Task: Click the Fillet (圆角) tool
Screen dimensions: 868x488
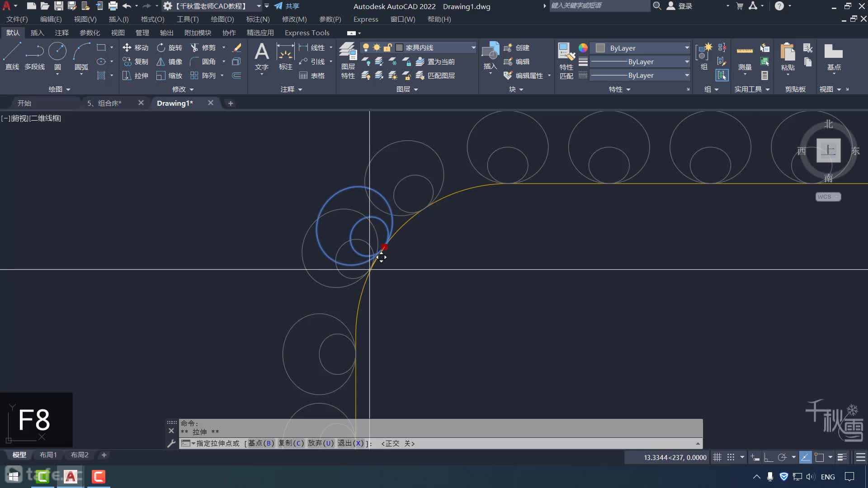Action: tap(203, 61)
